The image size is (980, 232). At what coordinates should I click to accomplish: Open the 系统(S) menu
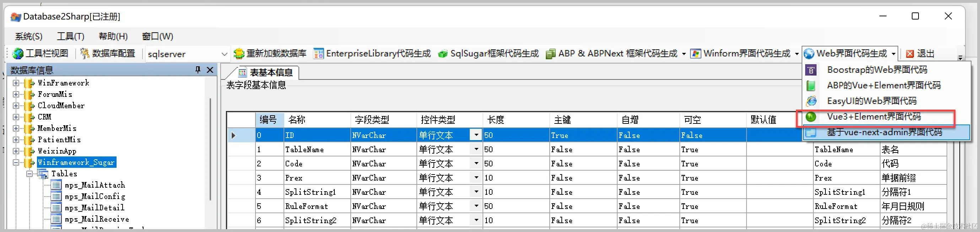point(28,37)
